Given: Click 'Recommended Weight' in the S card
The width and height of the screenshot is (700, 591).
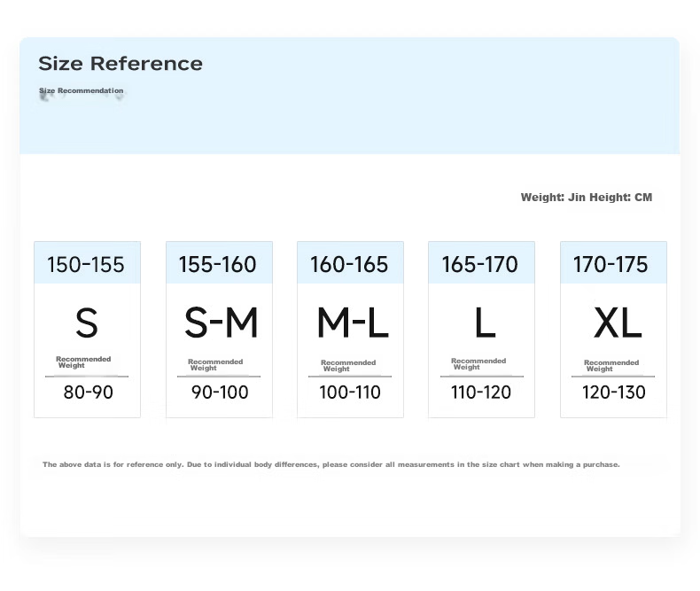Looking at the screenshot, I should pyautogui.click(x=83, y=362).
